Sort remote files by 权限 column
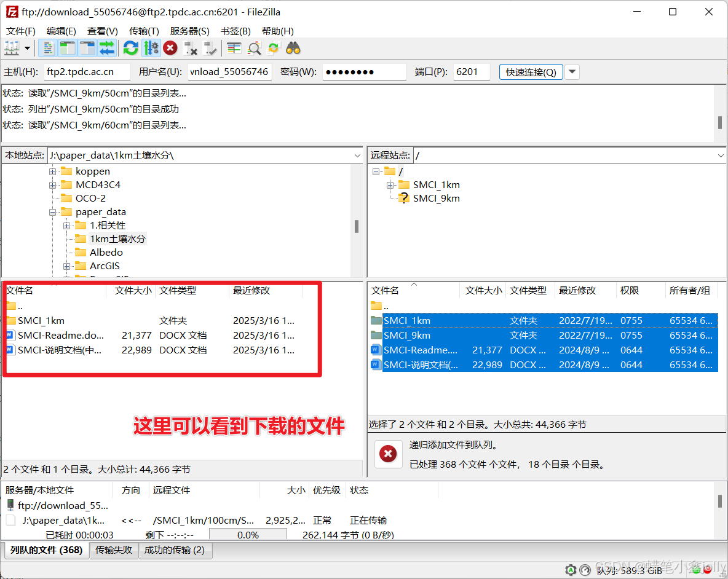 tap(640, 291)
